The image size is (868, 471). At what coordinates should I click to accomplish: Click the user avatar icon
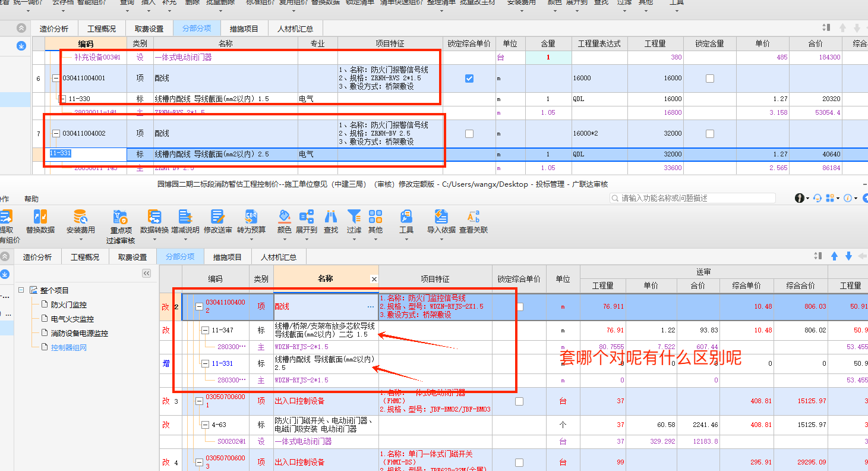tap(800, 198)
